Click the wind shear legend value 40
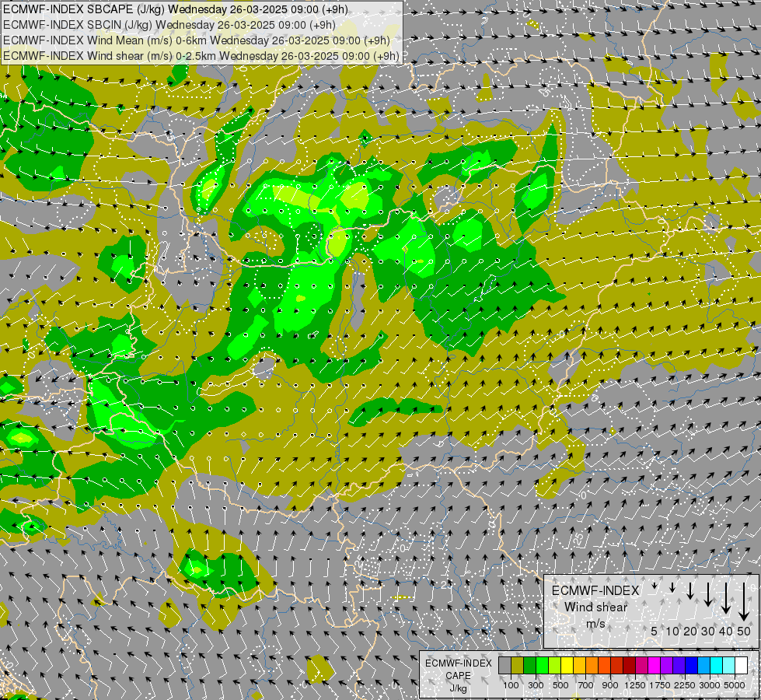 point(725,631)
